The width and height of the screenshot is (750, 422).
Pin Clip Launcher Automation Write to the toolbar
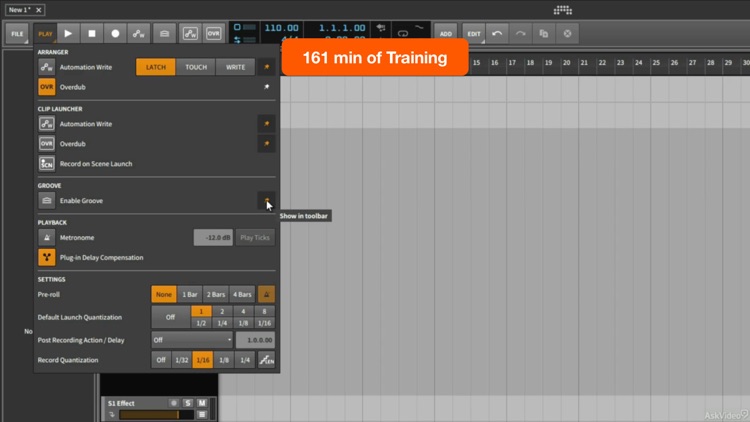[x=266, y=124]
